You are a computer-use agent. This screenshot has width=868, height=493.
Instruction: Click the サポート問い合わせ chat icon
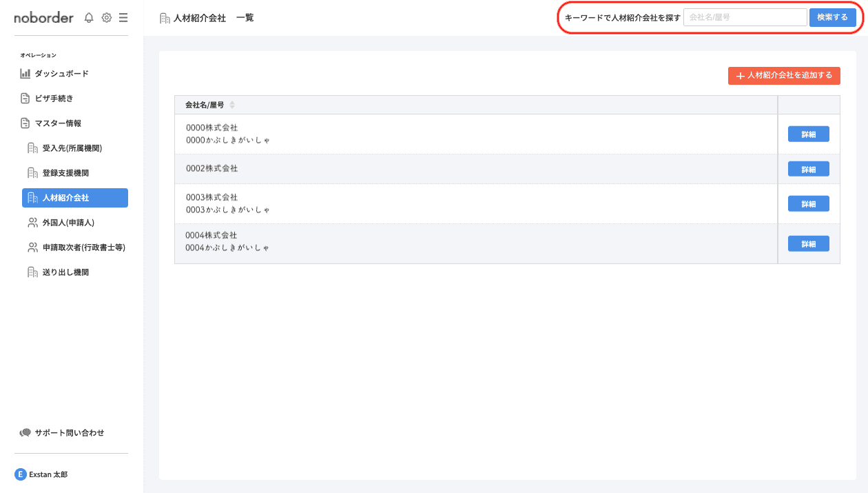25,433
